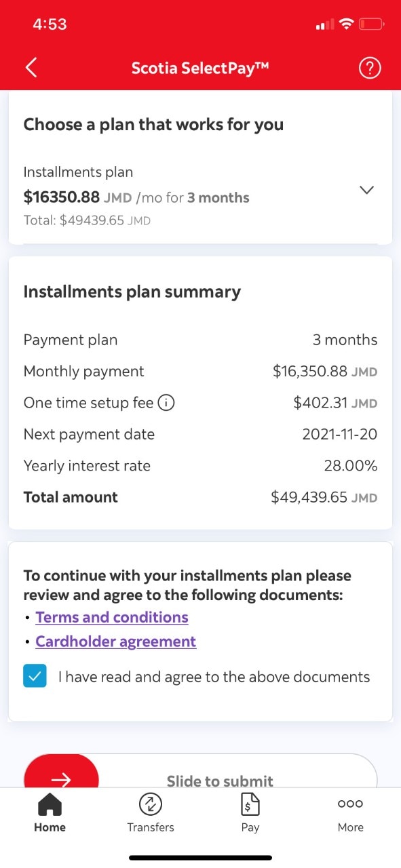Expand the installments plan chevron
The width and height of the screenshot is (401, 868).
[366, 190]
